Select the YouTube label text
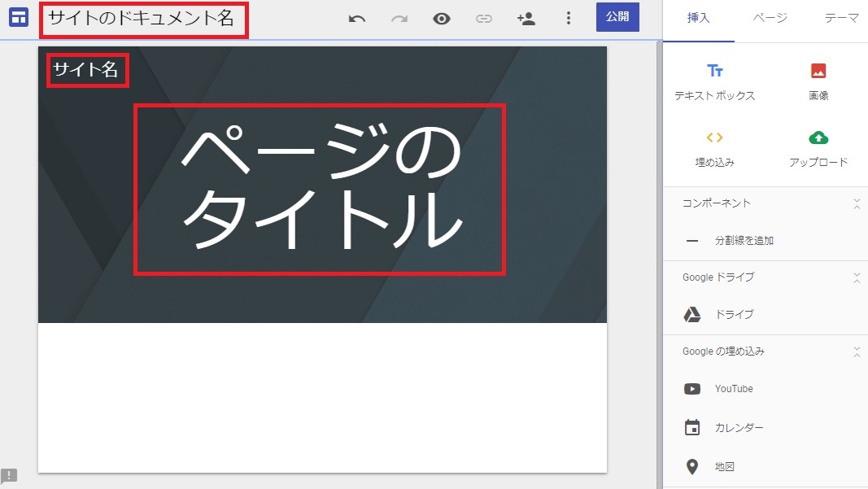The height and width of the screenshot is (489, 868). (x=734, y=389)
